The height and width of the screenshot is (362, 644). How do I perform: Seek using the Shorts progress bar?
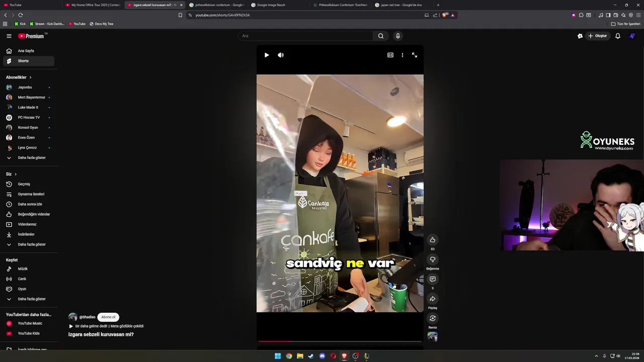(340, 341)
